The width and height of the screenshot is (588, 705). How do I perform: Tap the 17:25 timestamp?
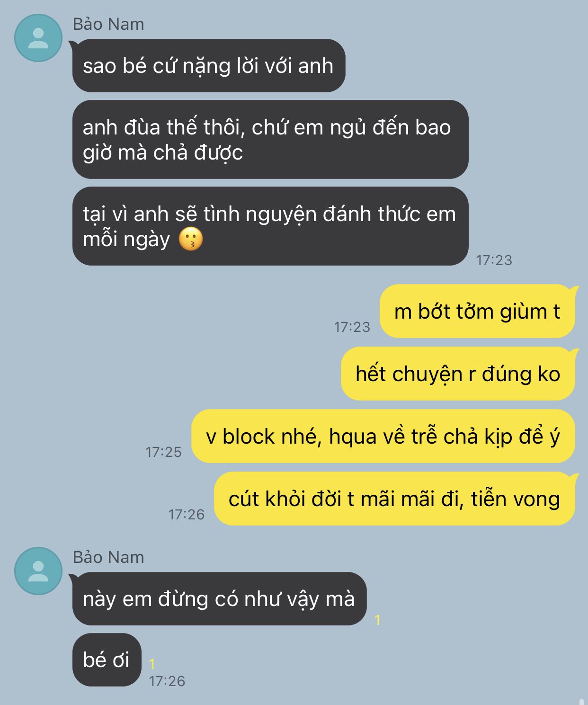163,452
